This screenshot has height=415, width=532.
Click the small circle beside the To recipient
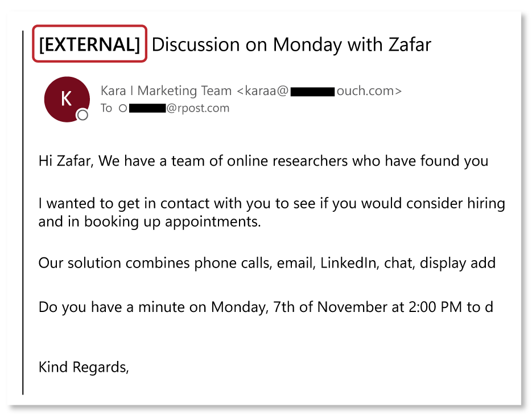(122, 108)
